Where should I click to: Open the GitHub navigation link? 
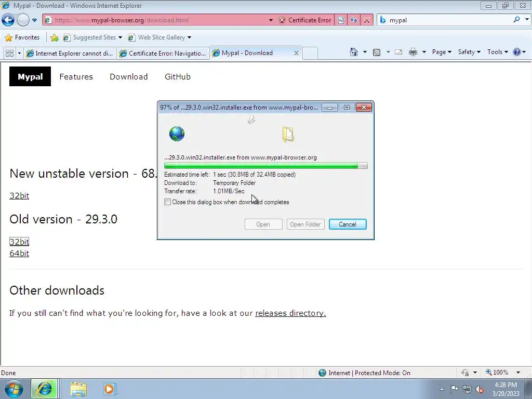click(x=178, y=77)
